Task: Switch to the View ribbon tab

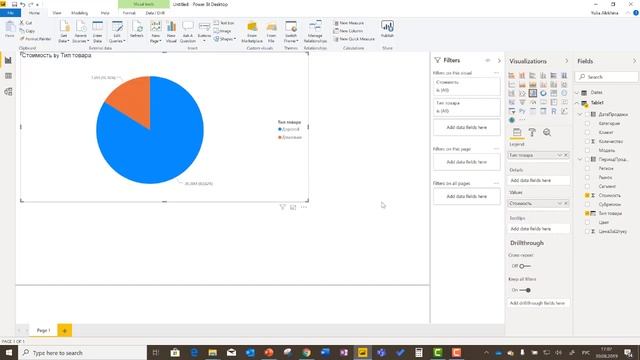Action: pos(57,13)
